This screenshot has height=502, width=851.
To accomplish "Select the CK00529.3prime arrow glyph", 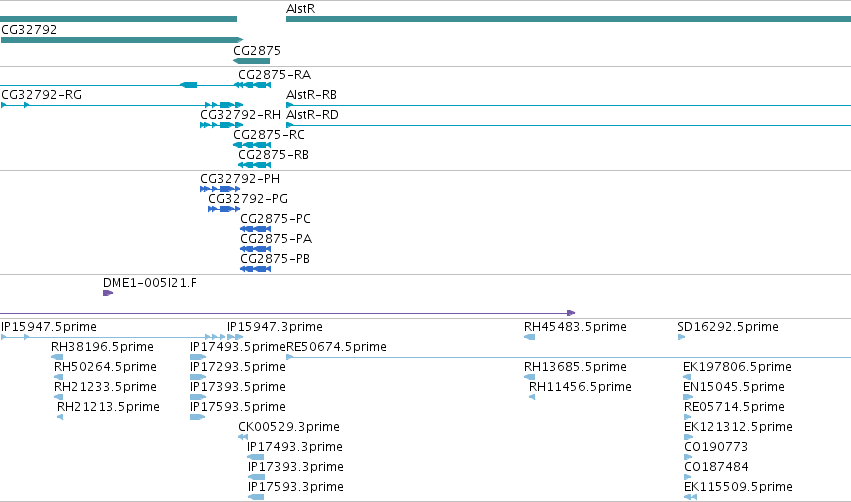I will 243,437.
